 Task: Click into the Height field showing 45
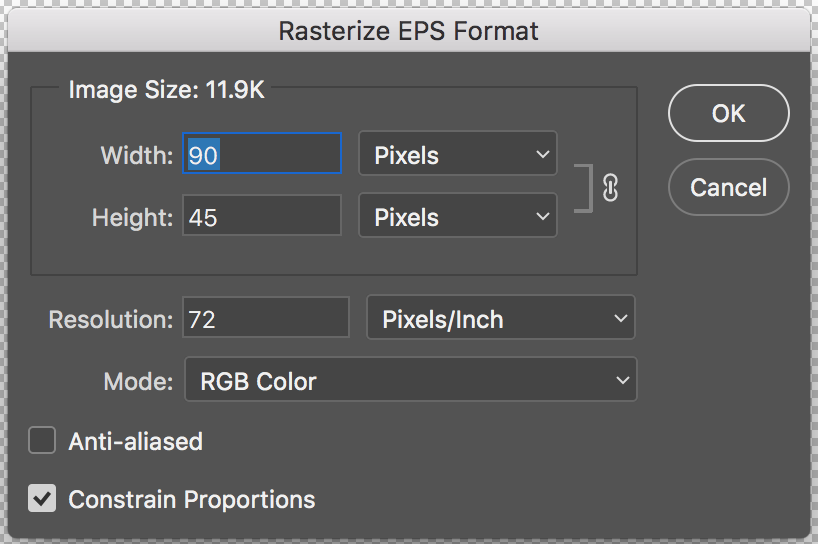(x=262, y=215)
